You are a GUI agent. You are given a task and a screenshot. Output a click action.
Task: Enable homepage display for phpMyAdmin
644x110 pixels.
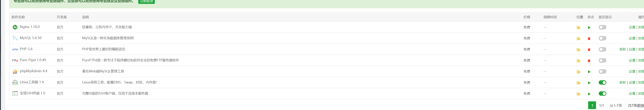coord(602,71)
